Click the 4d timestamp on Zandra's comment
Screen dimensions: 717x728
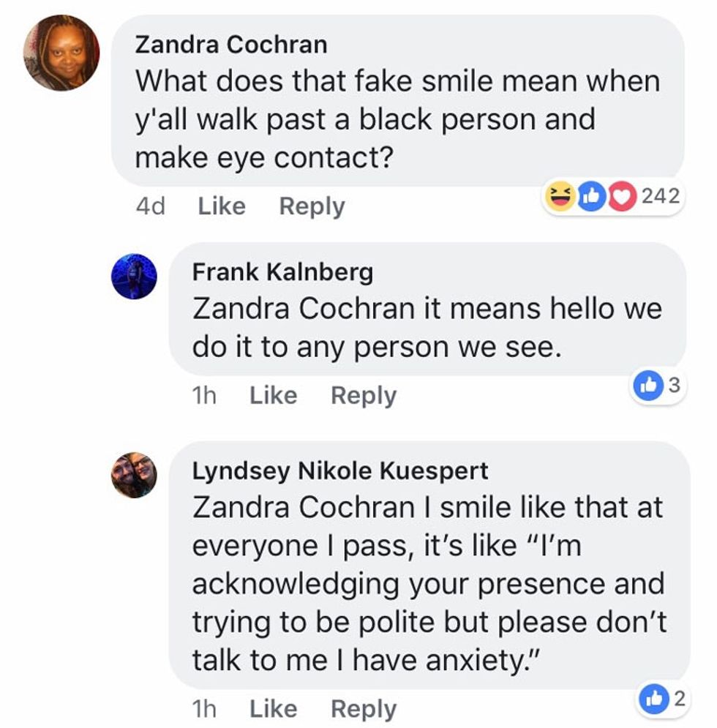coord(151,206)
